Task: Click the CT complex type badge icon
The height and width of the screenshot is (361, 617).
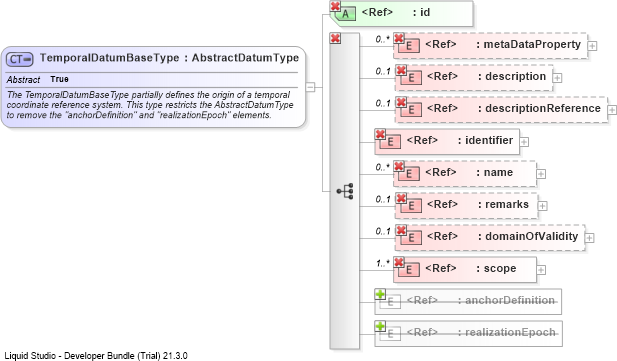Action: click(x=20, y=59)
